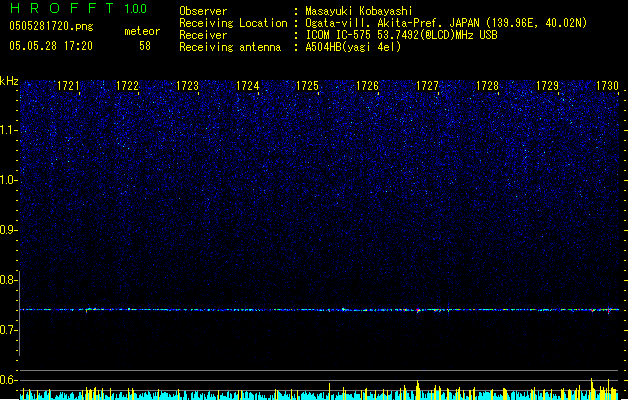Click the 0.7 kHz axis label
The image size is (629, 400).
(8, 330)
